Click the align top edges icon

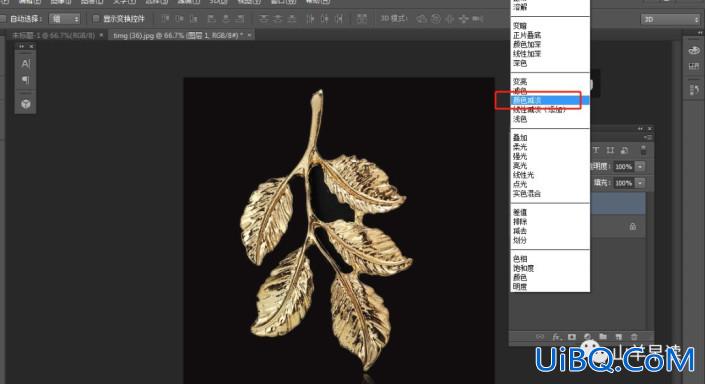165,19
